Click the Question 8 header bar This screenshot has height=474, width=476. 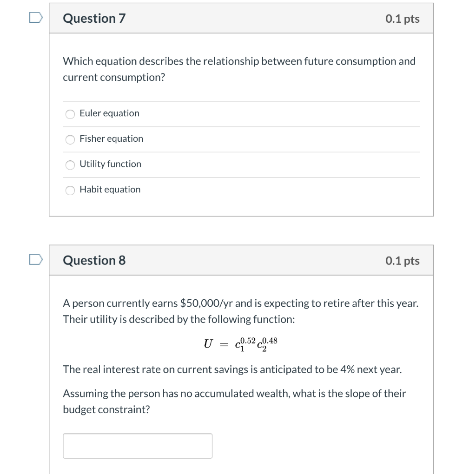(241, 260)
